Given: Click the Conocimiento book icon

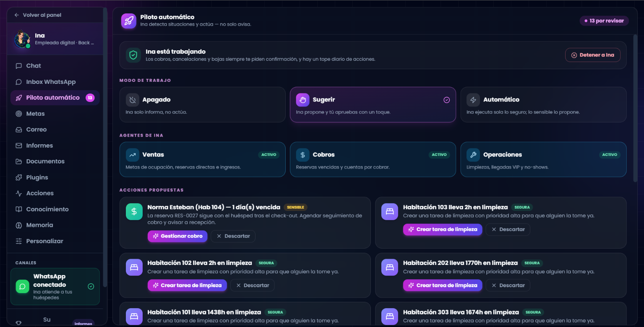Looking at the screenshot, I should click(18, 209).
